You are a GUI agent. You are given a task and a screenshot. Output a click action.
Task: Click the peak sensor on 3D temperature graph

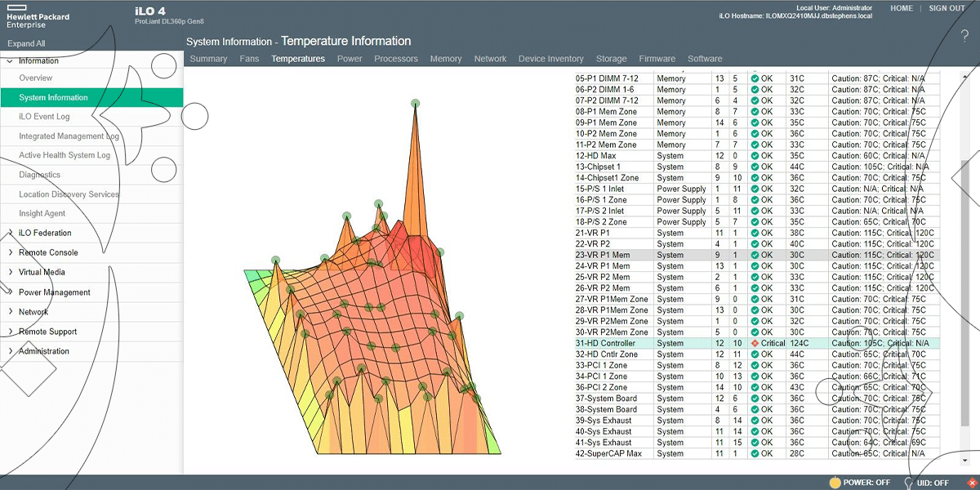coord(416,103)
